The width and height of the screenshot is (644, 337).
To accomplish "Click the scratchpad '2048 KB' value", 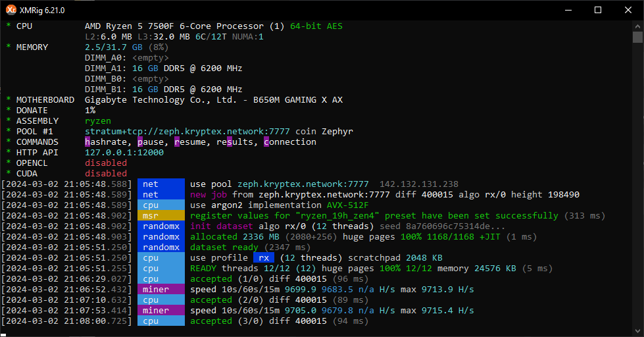I will click(424, 257).
